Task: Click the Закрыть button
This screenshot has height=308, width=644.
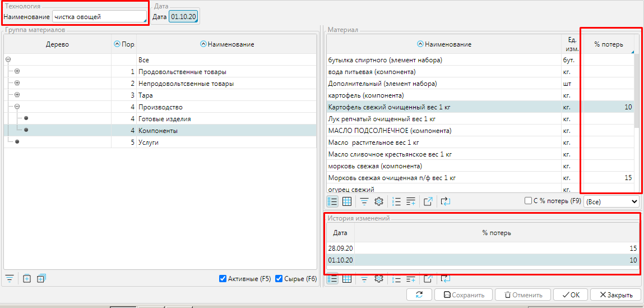Action: pyautogui.click(x=615, y=295)
